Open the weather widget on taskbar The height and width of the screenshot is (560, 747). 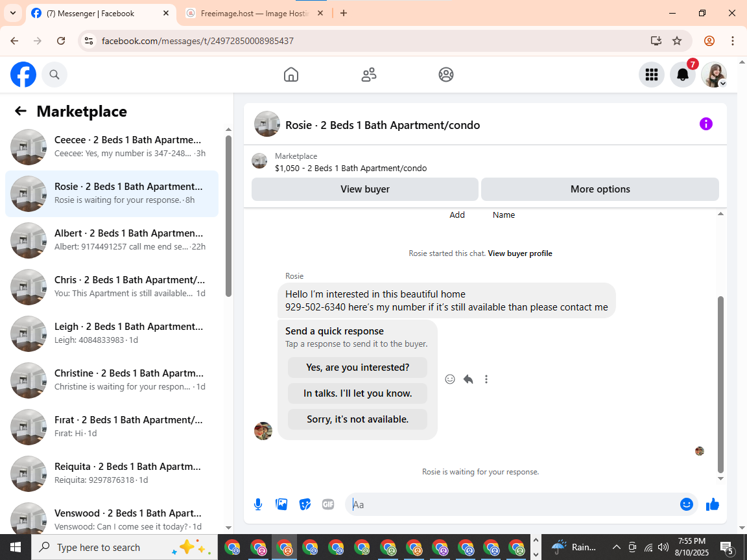pos(574,547)
